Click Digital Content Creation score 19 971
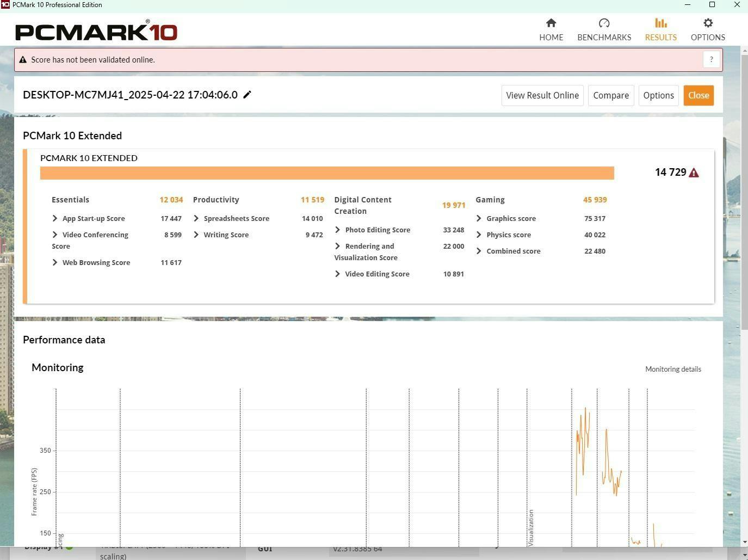Viewport: 748px width, 560px height. (x=454, y=205)
